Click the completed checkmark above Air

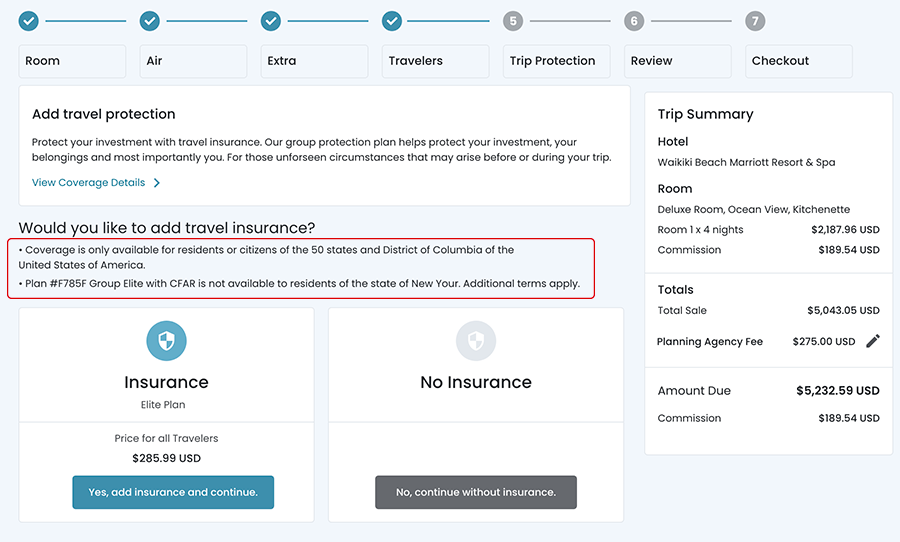coord(150,20)
